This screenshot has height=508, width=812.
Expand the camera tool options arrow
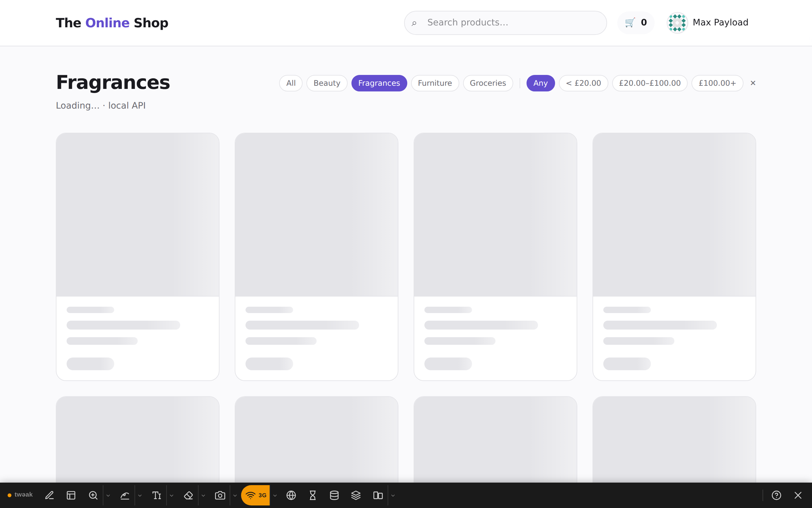pyautogui.click(x=235, y=496)
